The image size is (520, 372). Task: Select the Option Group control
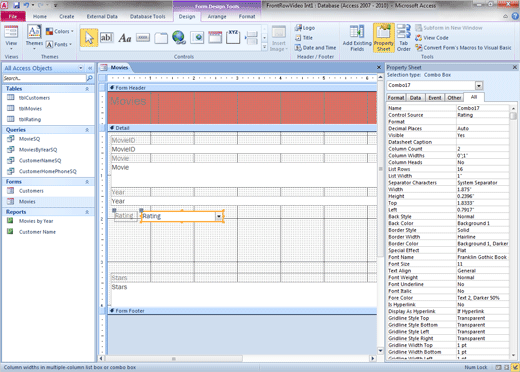click(x=233, y=37)
